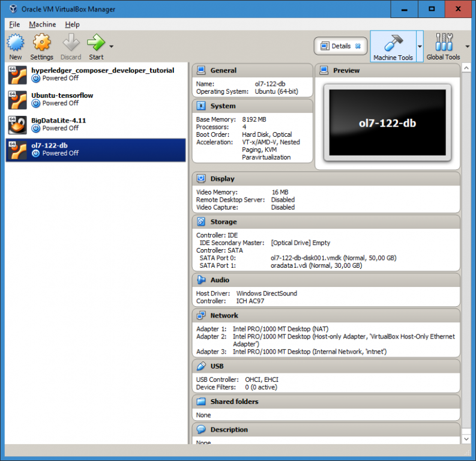Image resolution: width=476 pixels, height=461 pixels.
Task: Click the OHCI, EHCI USB controller value
Action: point(262,380)
